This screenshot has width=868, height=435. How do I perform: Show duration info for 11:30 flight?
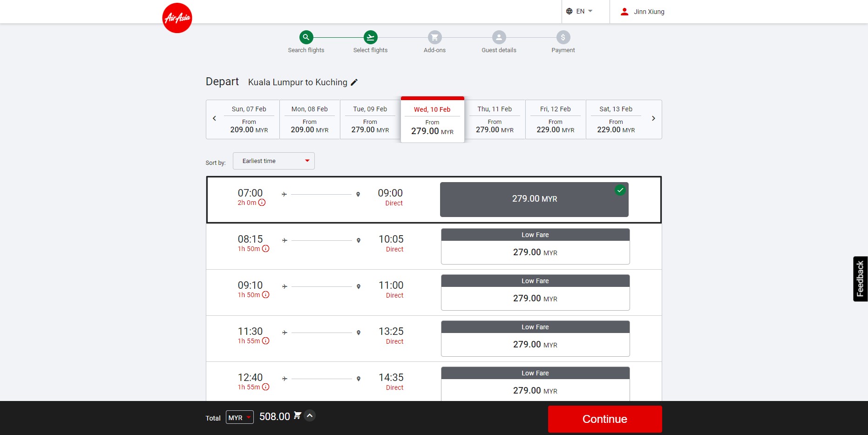[x=265, y=341]
